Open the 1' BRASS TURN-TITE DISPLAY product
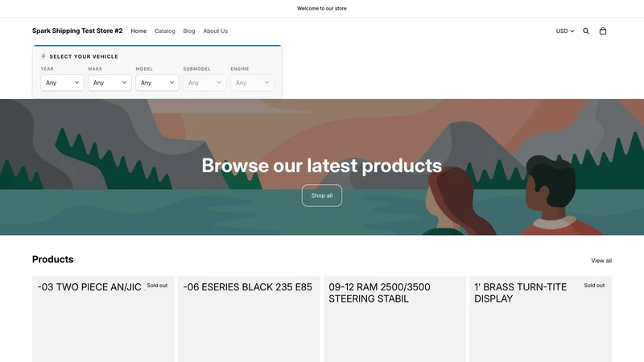The image size is (644, 362). click(540, 319)
